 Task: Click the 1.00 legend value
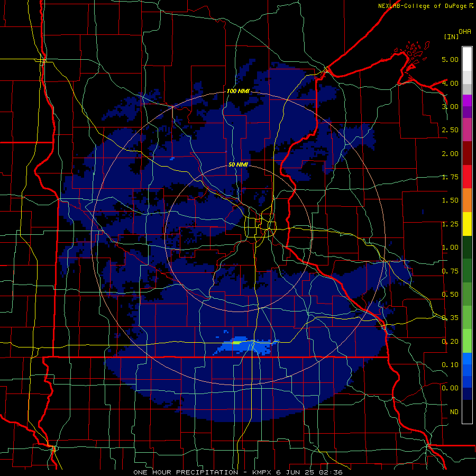tap(450, 248)
